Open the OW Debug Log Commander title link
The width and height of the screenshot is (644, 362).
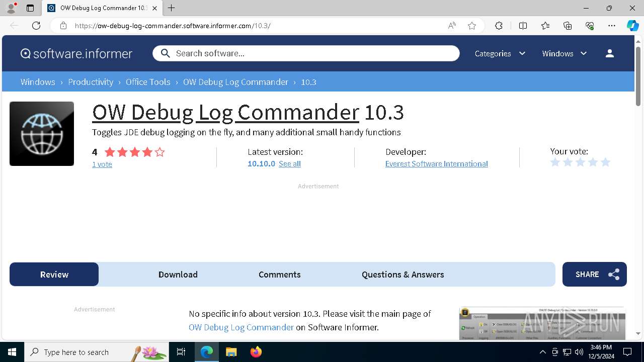click(x=226, y=112)
